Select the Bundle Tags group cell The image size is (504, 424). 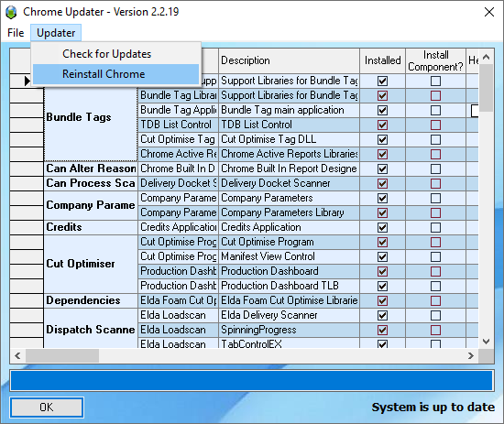tap(91, 117)
